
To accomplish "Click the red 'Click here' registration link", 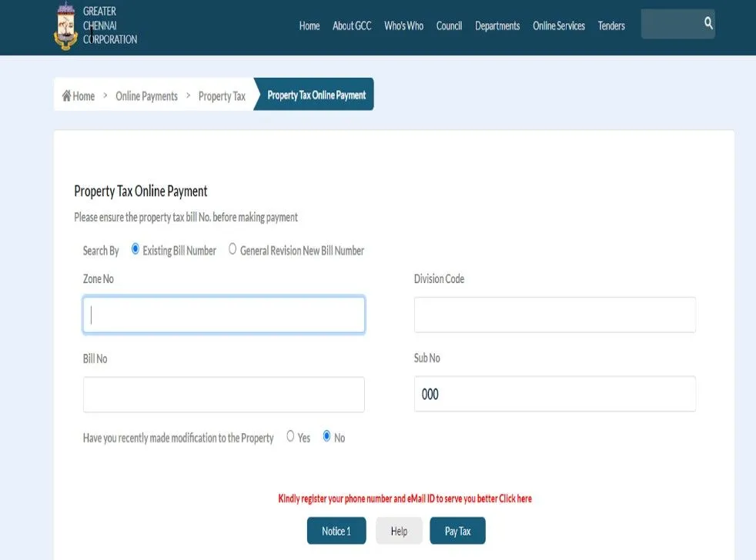I will (514, 498).
